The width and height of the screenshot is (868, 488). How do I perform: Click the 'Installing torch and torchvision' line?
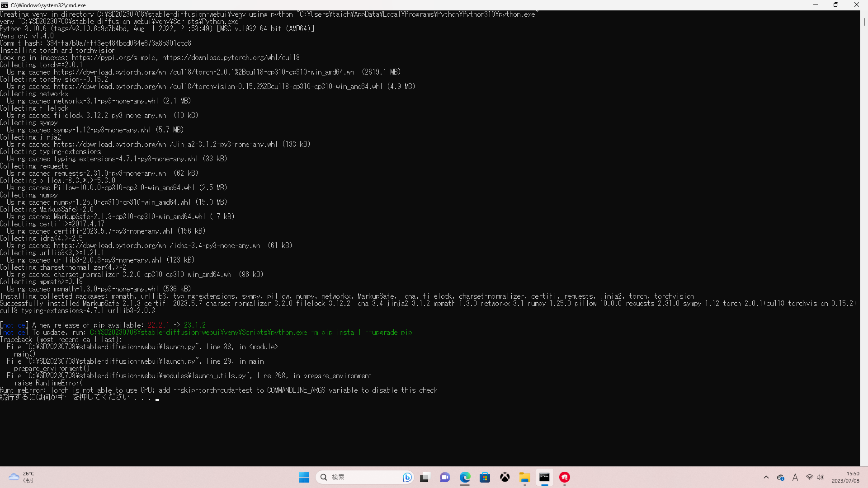click(58, 50)
